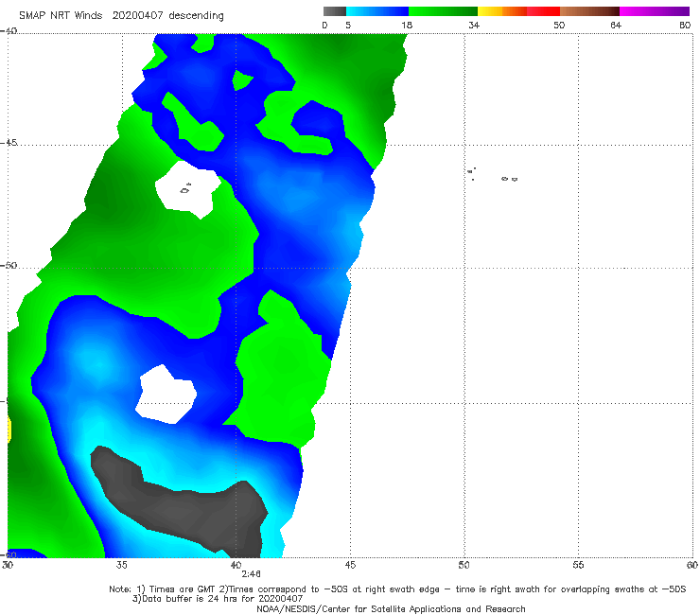The height and width of the screenshot is (615, 700).
Task: Click the color bar label '64'
Action: coord(616,25)
